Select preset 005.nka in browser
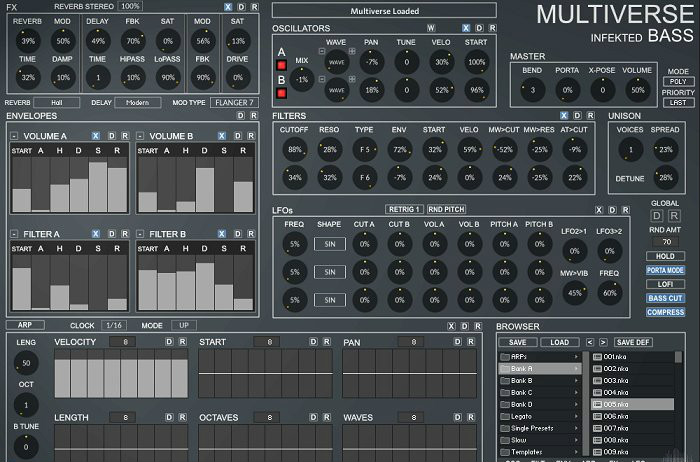700x462 pixels. (x=632, y=404)
